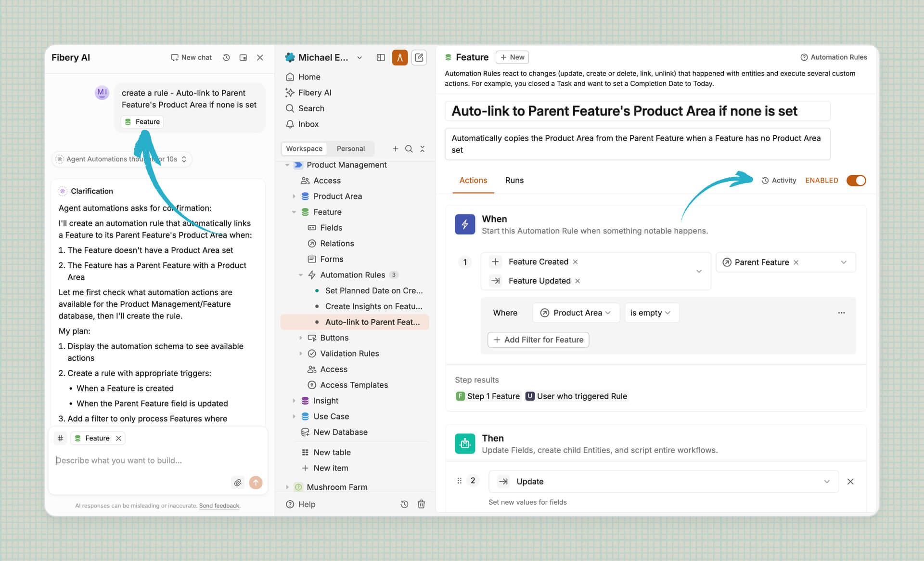Viewport: 924px width, 561px height.
Task: Click the sidebar search magnifier icon
Action: coord(409,149)
